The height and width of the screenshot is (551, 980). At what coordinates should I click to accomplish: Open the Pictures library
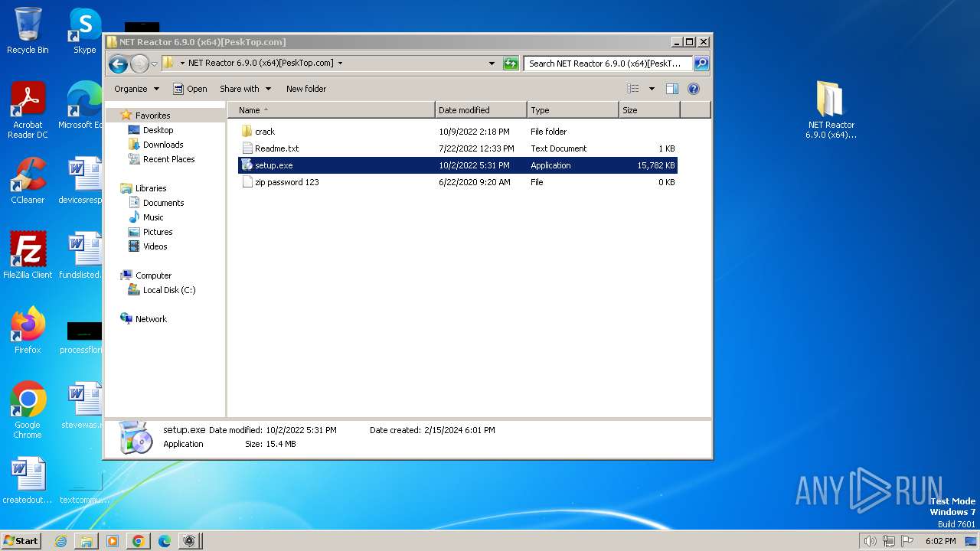coord(158,232)
